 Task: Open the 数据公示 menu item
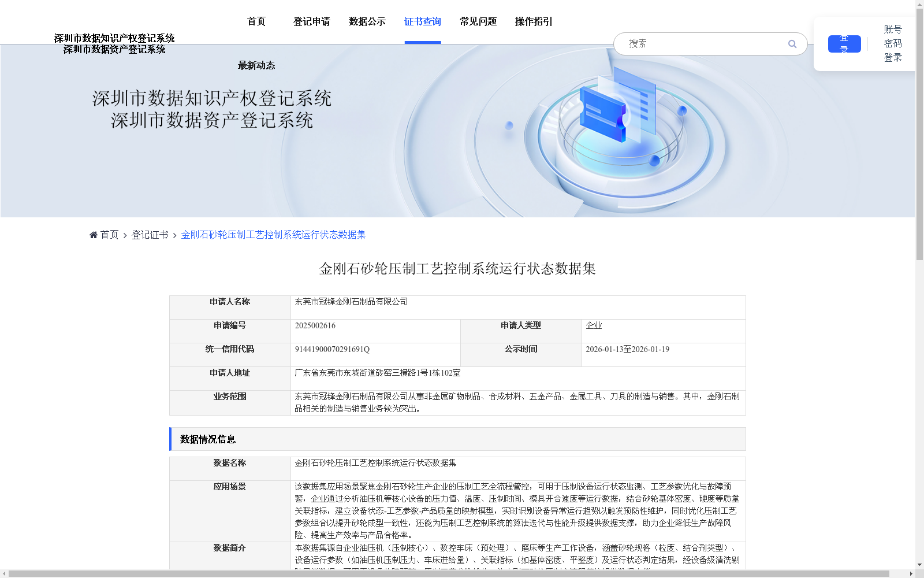[367, 21]
